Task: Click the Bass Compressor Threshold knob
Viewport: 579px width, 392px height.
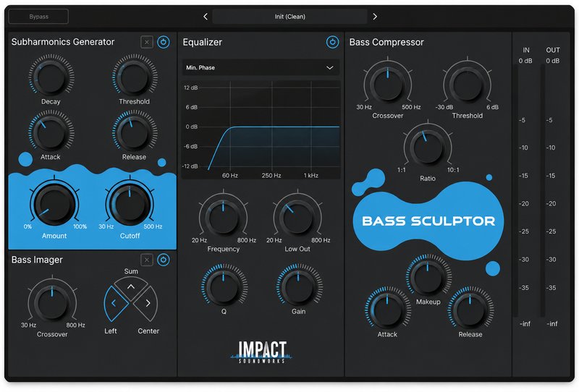Action: [467, 84]
